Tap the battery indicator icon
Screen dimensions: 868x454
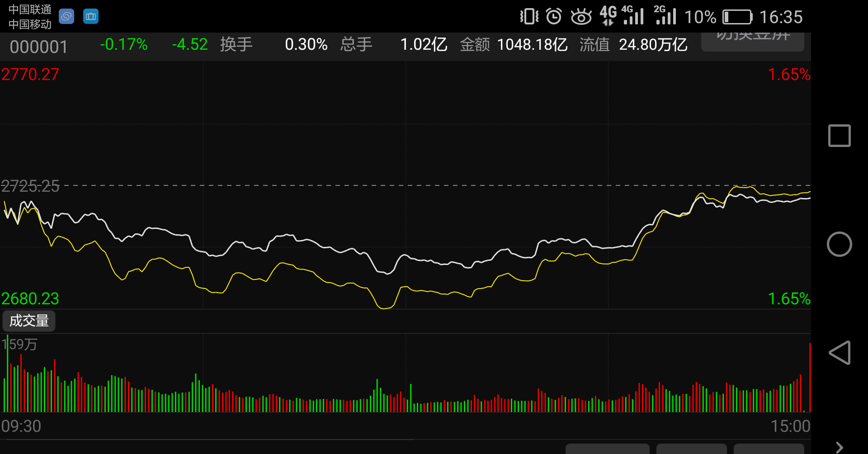737,17
